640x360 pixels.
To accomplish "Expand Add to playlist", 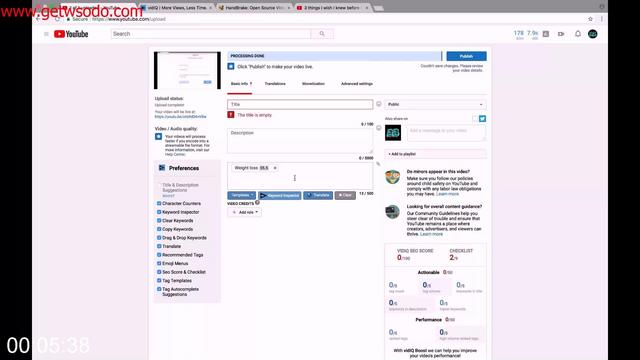I will point(435,154).
